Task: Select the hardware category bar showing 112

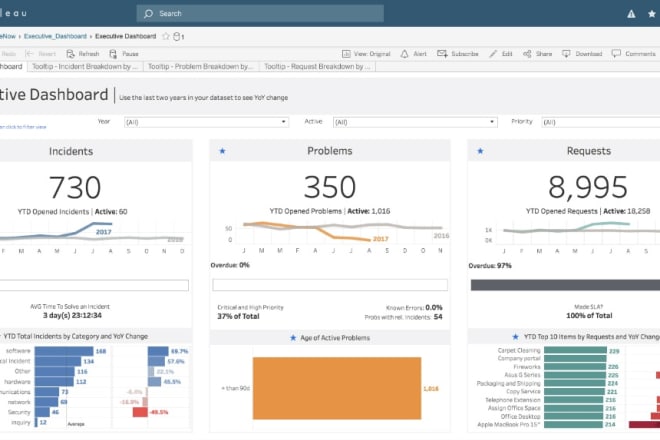Action: tap(54, 381)
